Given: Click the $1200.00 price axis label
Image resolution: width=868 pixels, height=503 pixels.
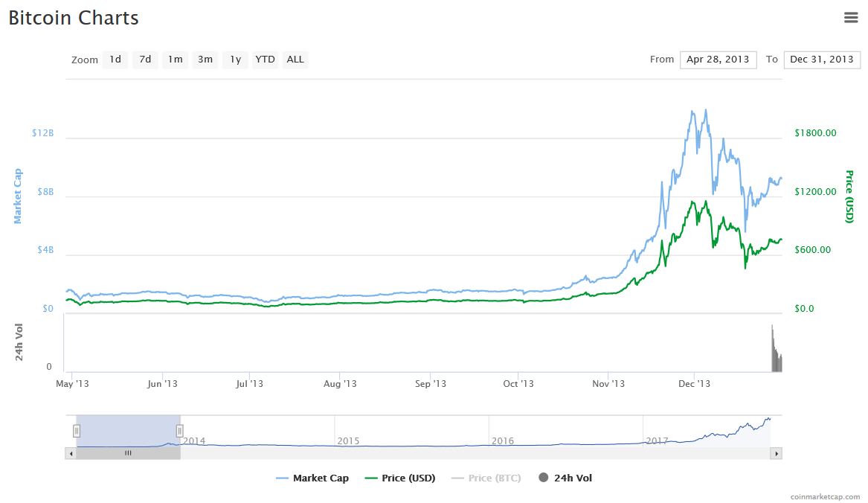Looking at the screenshot, I should (815, 192).
